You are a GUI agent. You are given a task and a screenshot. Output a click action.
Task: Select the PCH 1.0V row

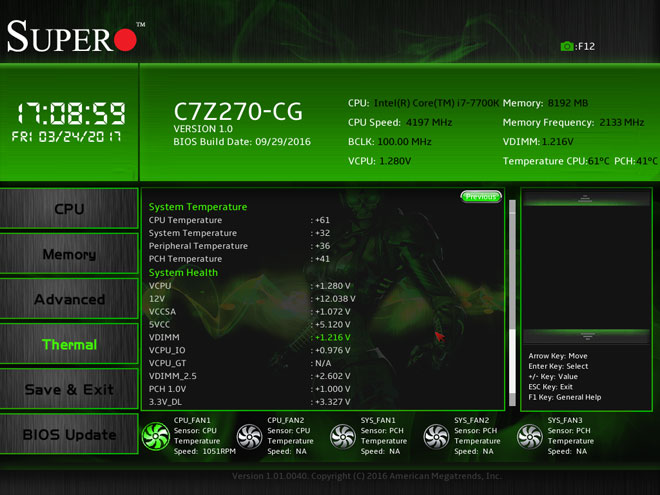pos(252,389)
